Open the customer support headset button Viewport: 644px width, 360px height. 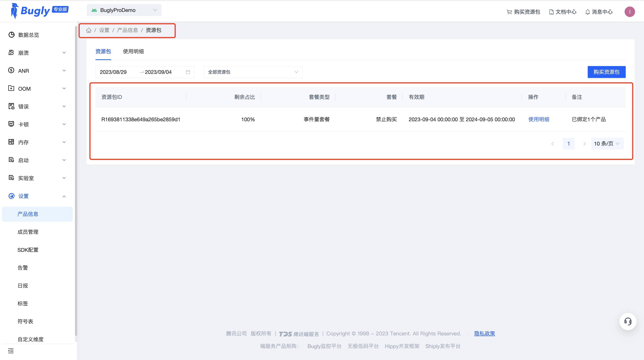628,321
